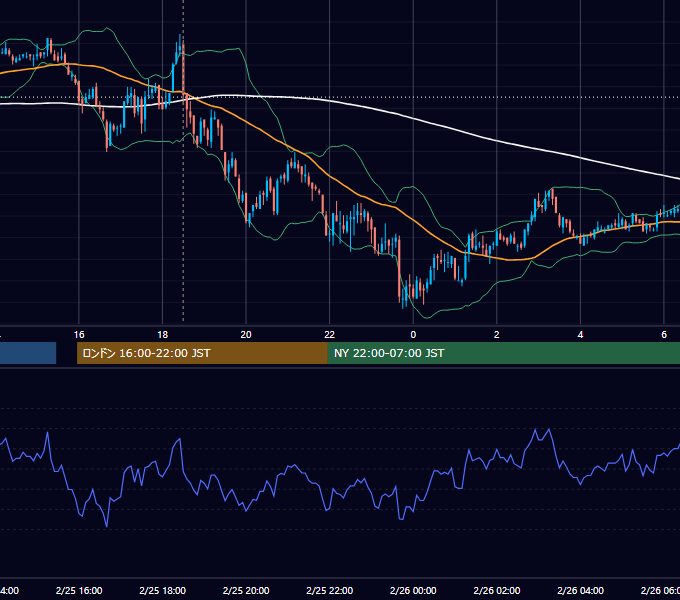680x600 pixels.
Task: Click the 4 hour label on price chart axis
Action: point(580,335)
